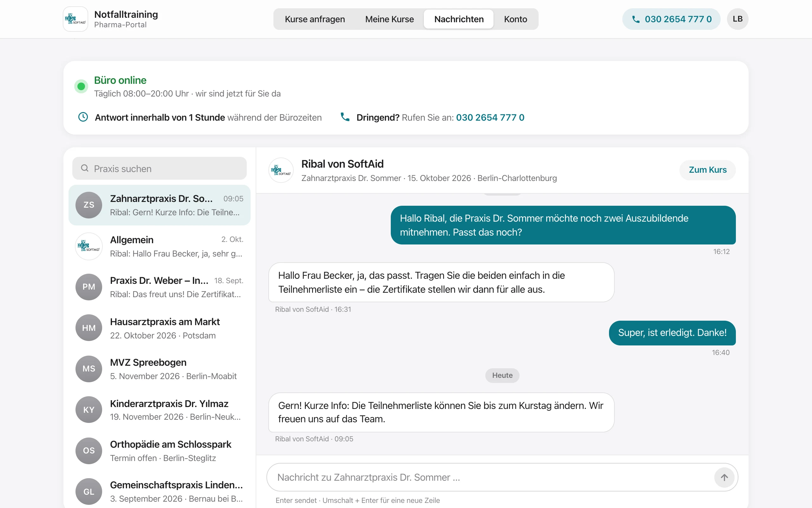812x508 pixels.
Task: Open the Allgemein conversation title
Action: 132,240
